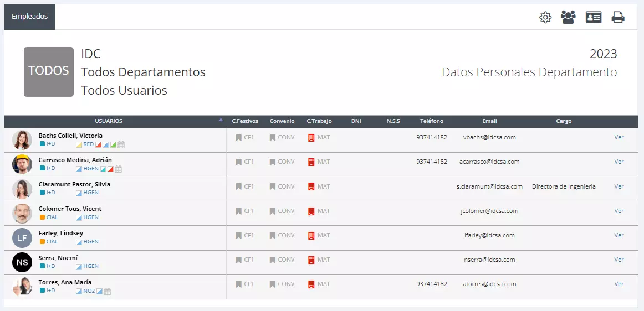Click the red MAT building icon for Farley

[x=311, y=236]
